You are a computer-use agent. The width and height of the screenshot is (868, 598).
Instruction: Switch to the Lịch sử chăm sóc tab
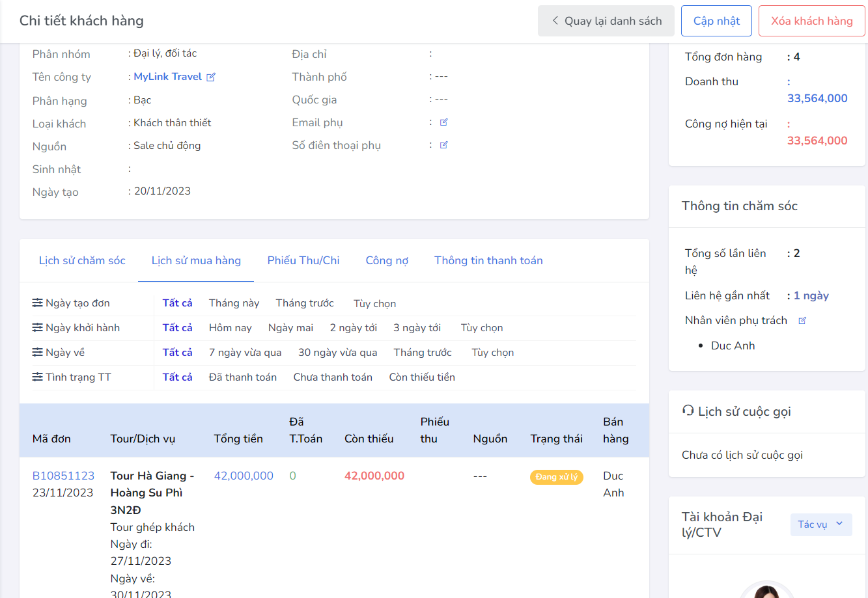(82, 260)
